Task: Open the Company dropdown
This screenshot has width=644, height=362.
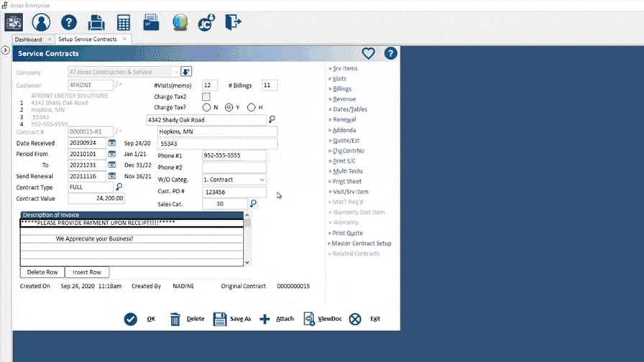Action: (x=176, y=73)
